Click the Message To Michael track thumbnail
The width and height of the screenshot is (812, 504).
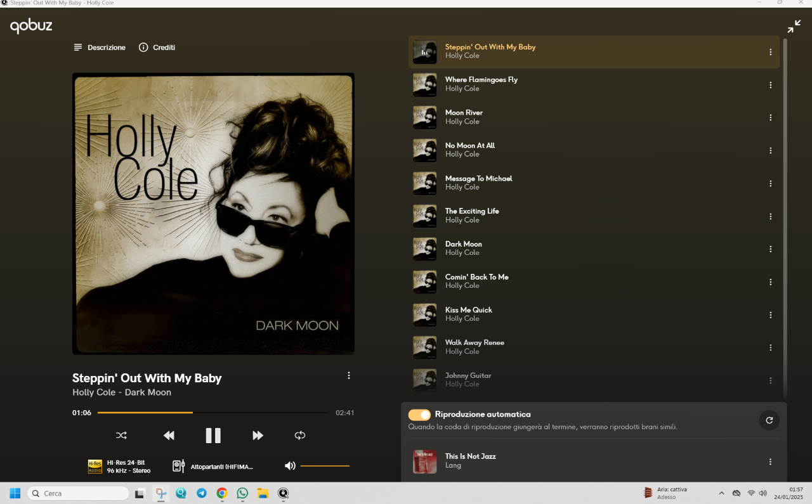[x=425, y=184]
